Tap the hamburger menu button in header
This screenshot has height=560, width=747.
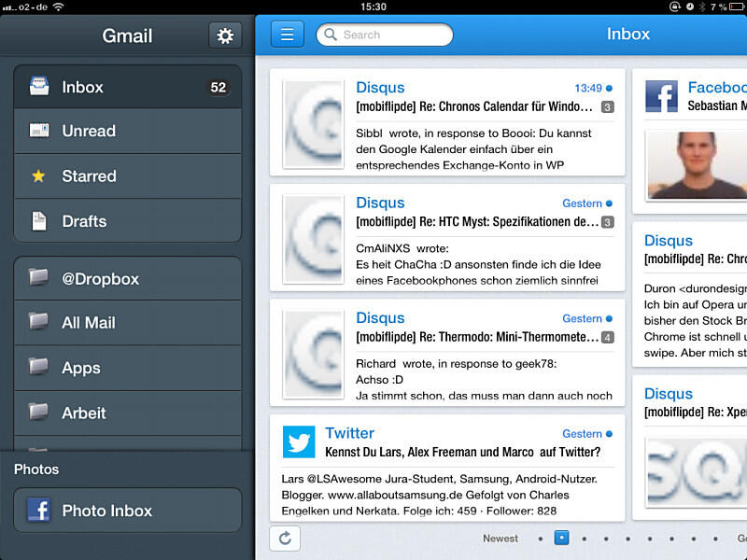[x=288, y=35]
